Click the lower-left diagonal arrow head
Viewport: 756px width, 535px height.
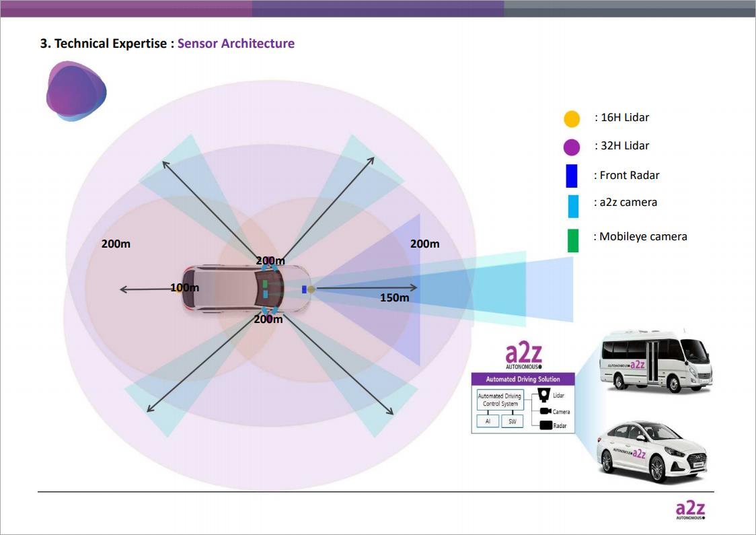(x=150, y=408)
